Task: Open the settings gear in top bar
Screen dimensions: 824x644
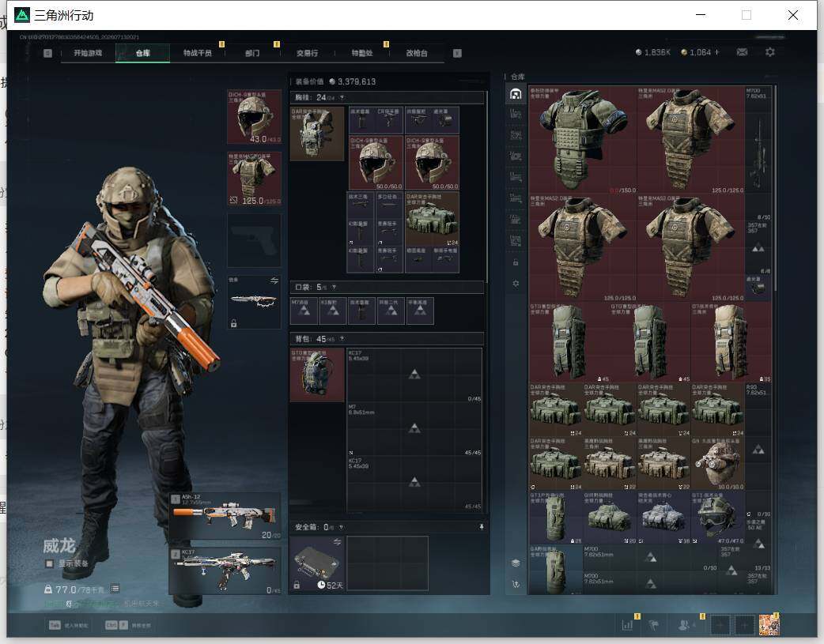Action: point(770,52)
